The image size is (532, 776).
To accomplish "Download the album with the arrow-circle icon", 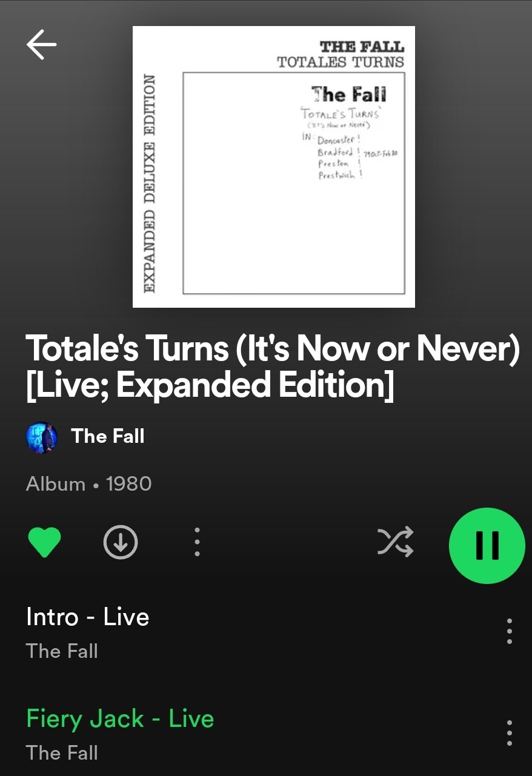I will [121, 542].
